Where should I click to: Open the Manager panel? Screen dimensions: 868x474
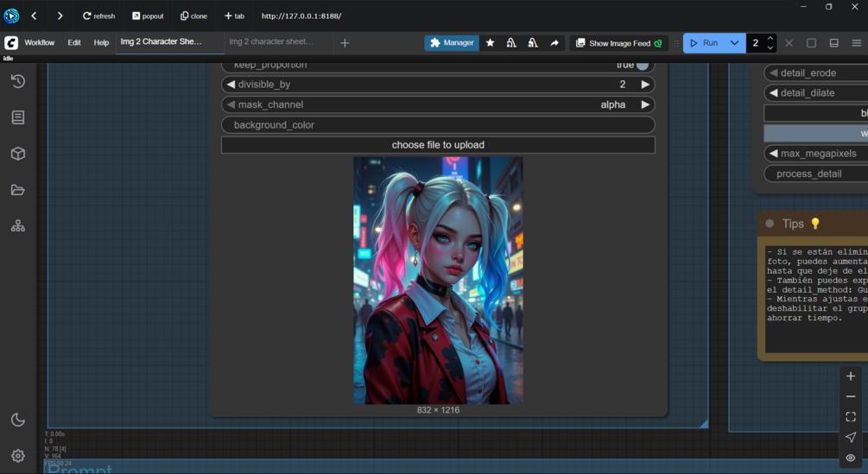point(452,42)
